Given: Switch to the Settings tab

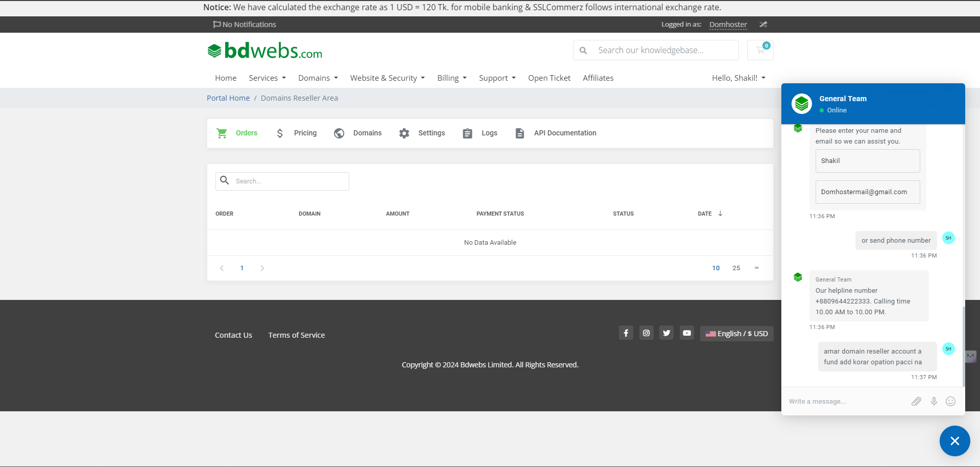Looking at the screenshot, I should click(432, 133).
